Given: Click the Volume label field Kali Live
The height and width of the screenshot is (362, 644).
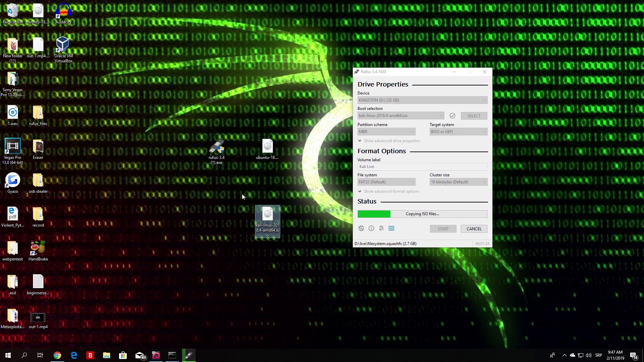Looking at the screenshot, I should [422, 167].
